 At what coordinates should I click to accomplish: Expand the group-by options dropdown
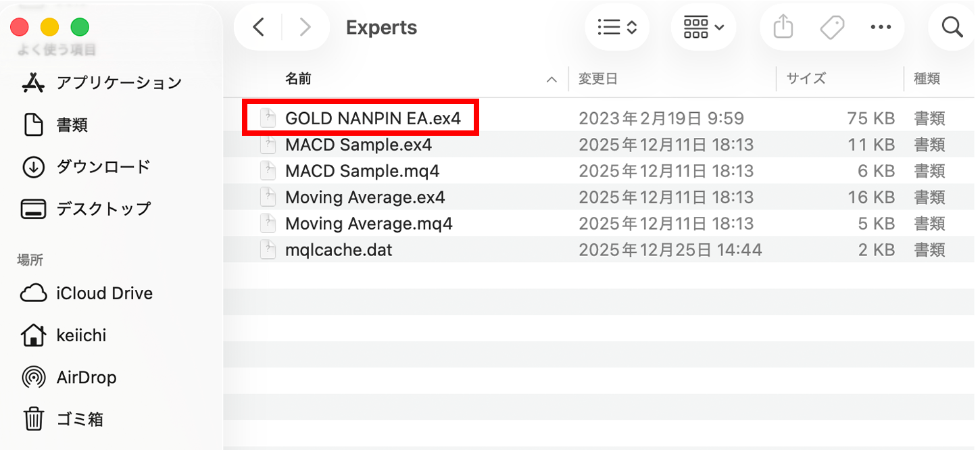[x=704, y=27]
